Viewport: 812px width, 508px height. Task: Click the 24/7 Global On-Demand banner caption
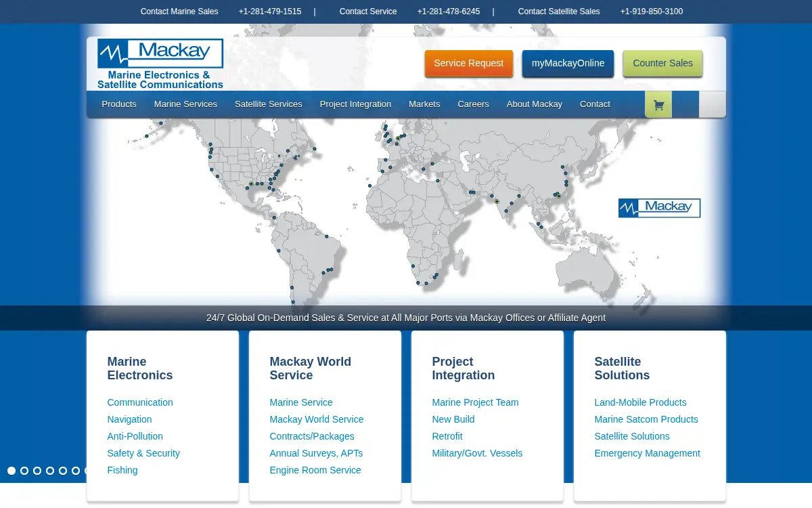tap(406, 318)
